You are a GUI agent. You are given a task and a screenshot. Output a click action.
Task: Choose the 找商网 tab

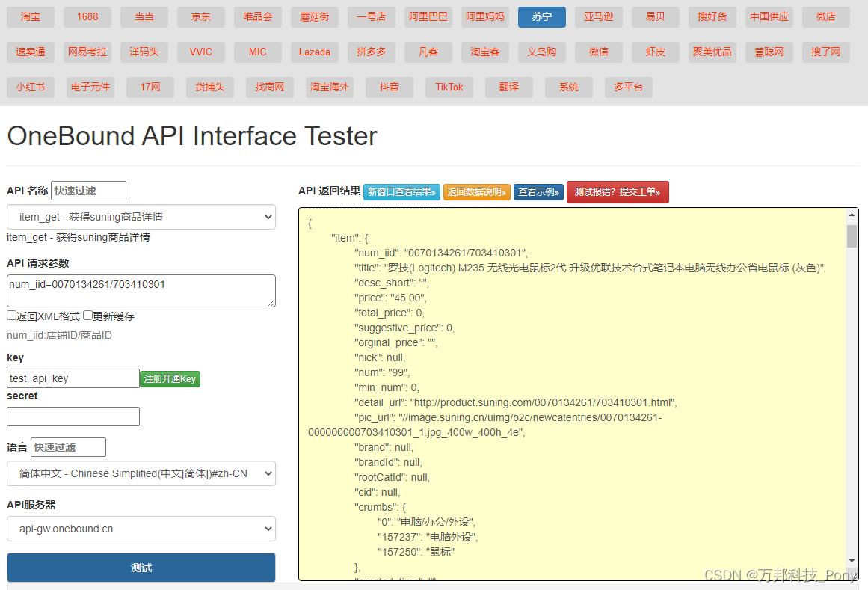pyautogui.click(x=270, y=87)
